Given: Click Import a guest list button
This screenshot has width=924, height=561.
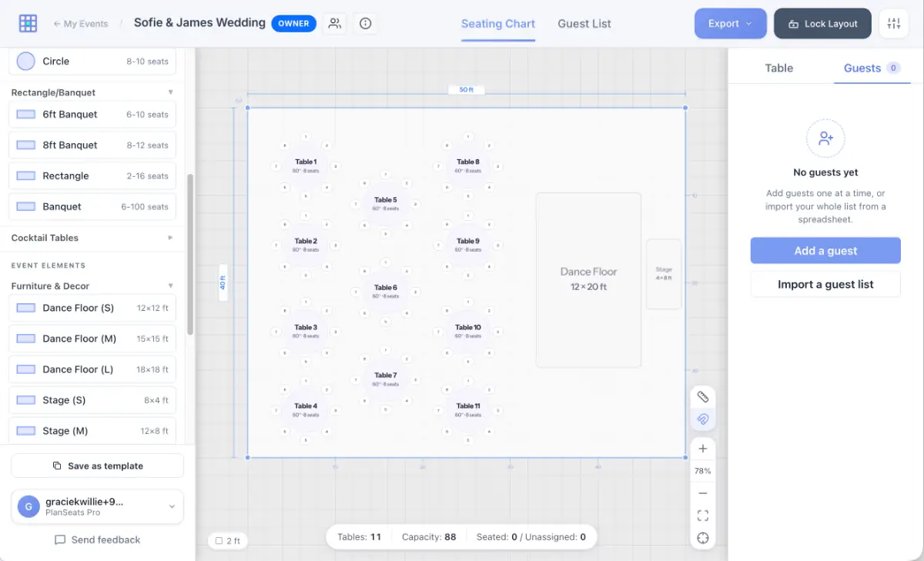Looking at the screenshot, I should [825, 285].
